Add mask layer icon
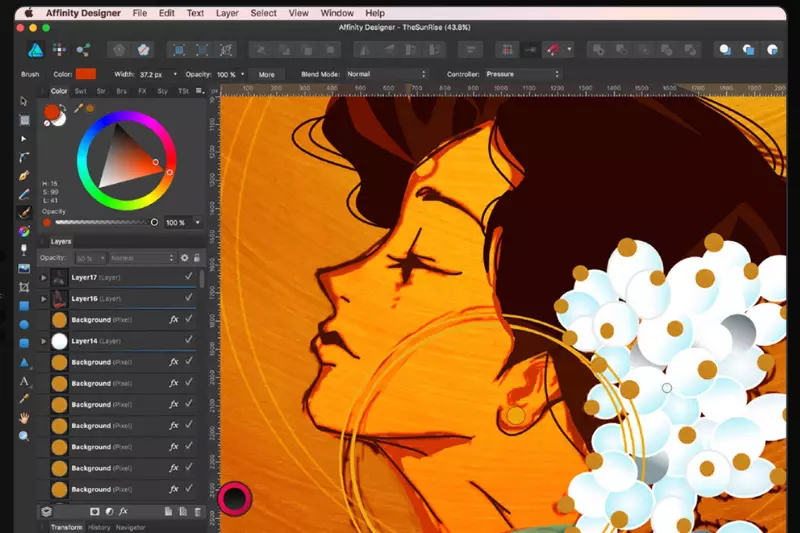 click(x=94, y=512)
